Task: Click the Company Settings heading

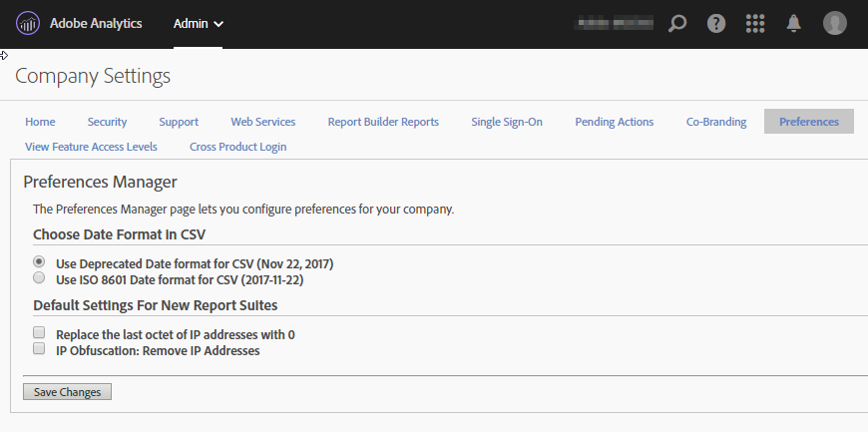Action: (x=93, y=76)
